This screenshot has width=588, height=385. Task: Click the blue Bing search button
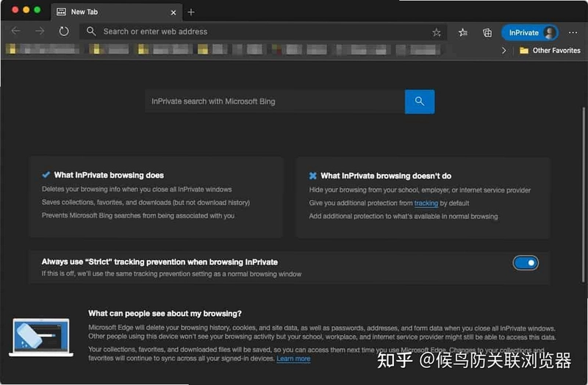coord(420,101)
